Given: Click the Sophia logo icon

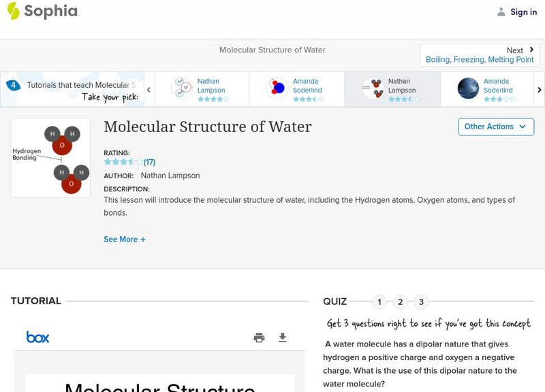Looking at the screenshot, I should point(13,11).
